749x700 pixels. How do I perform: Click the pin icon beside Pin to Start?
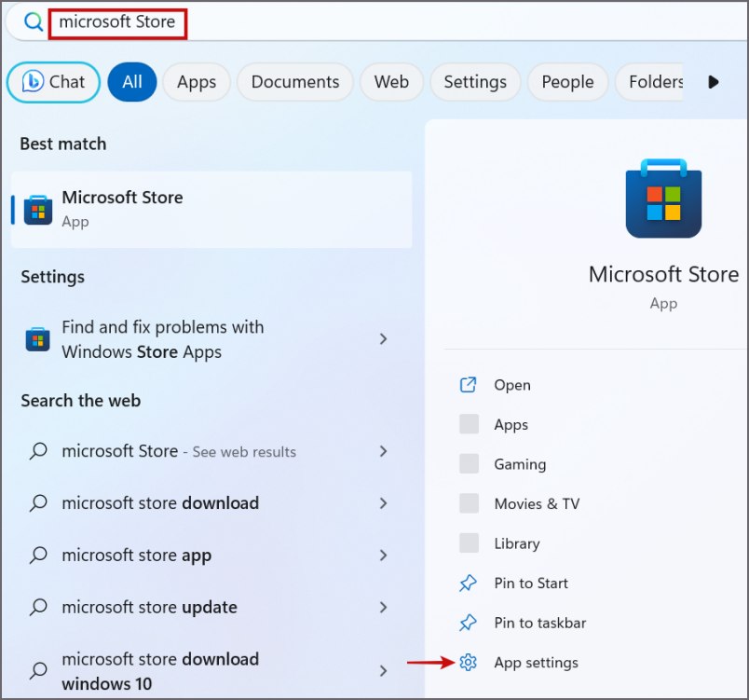coord(468,583)
